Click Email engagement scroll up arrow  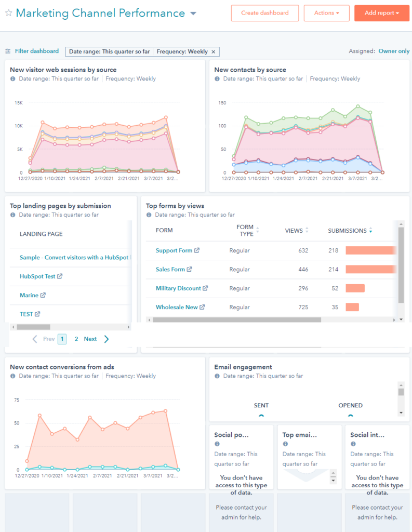pyautogui.click(x=401, y=385)
